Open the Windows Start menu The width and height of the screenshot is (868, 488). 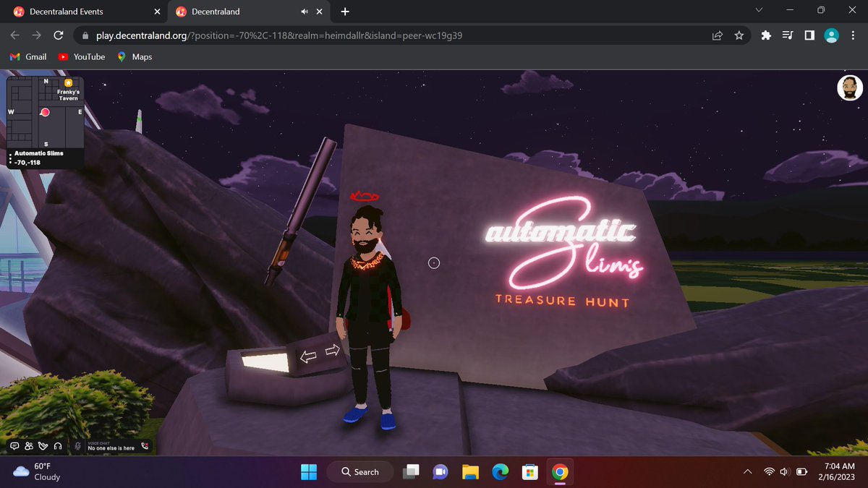[309, 472]
